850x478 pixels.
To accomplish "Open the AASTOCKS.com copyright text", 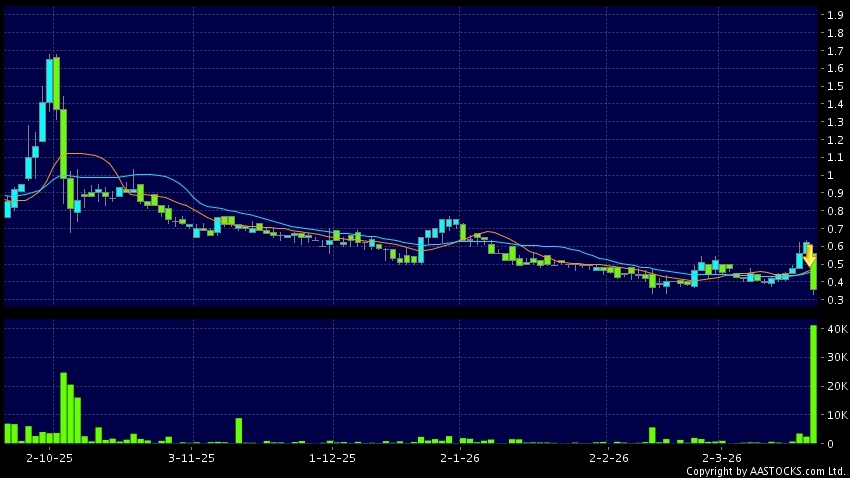I will point(765,471).
